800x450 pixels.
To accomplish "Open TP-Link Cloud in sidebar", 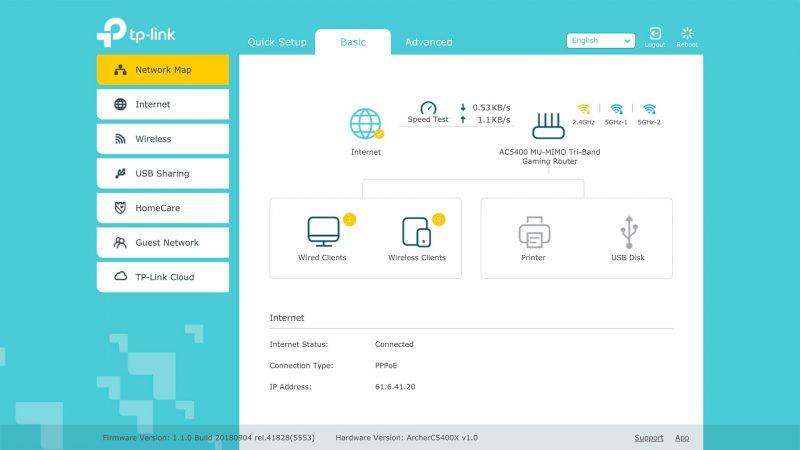I will pyautogui.click(x=163, y=277).
